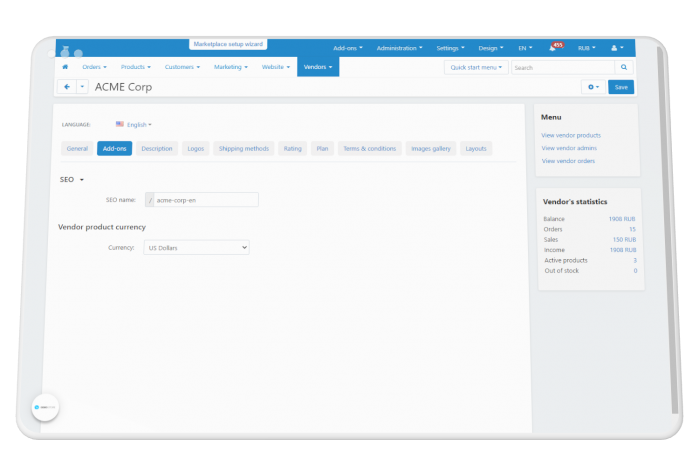Click the Balance 1908 RUB value
700x466 pixels.
coord(622,219)
